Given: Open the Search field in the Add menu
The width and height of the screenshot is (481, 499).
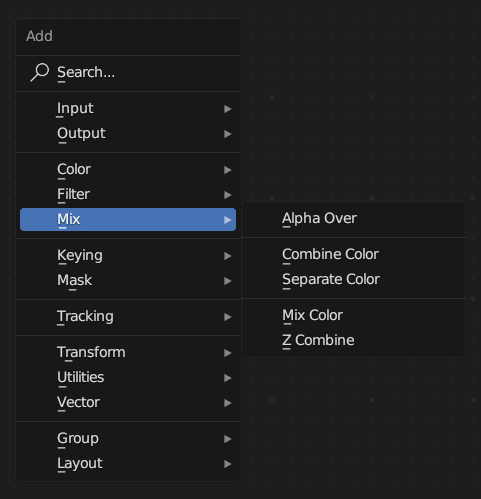Looking at the screenshot, I should coord(128,73).
